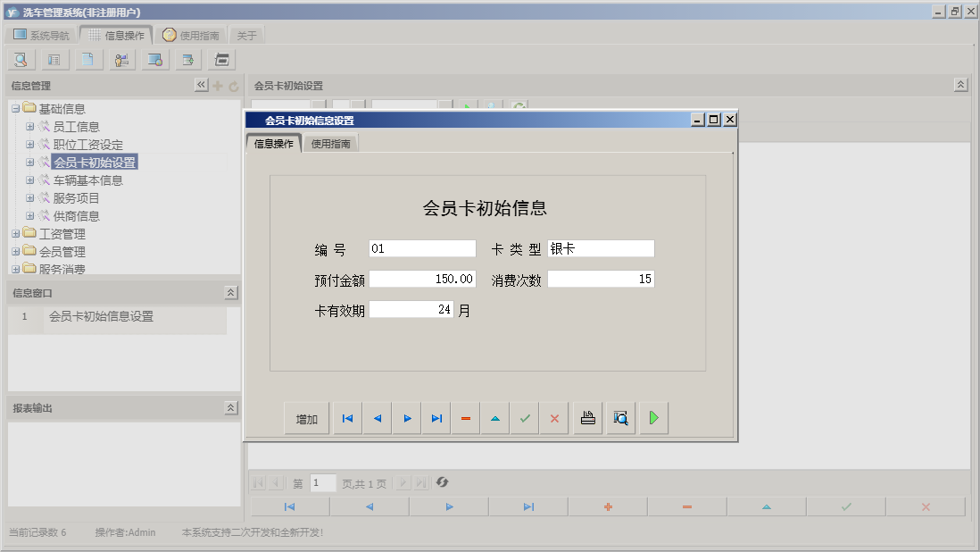Collapse the 基础信息 tree node
Screen dimensions: 980x552
(14, 107)
